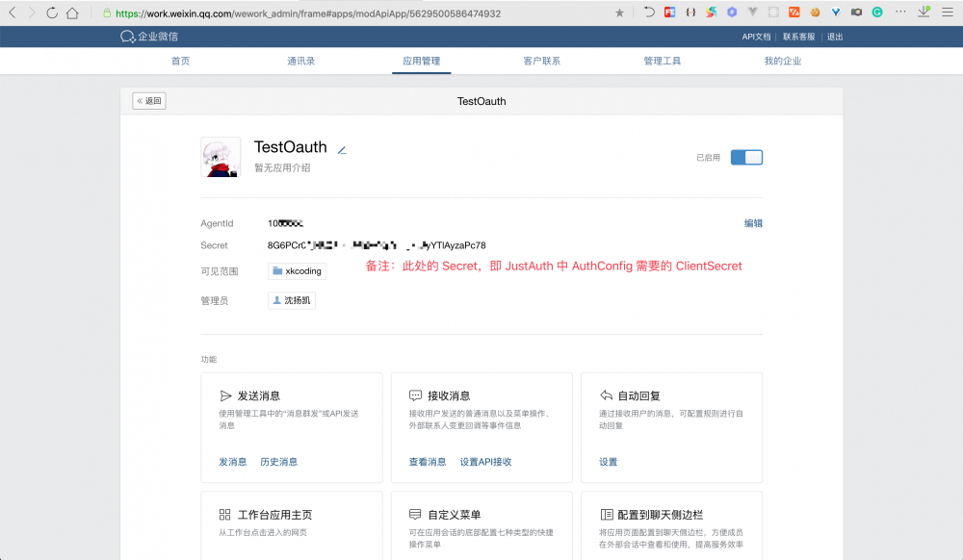963x560 pixels.
Task: Click the browser address bar URL field
Action: coord(337,13)
